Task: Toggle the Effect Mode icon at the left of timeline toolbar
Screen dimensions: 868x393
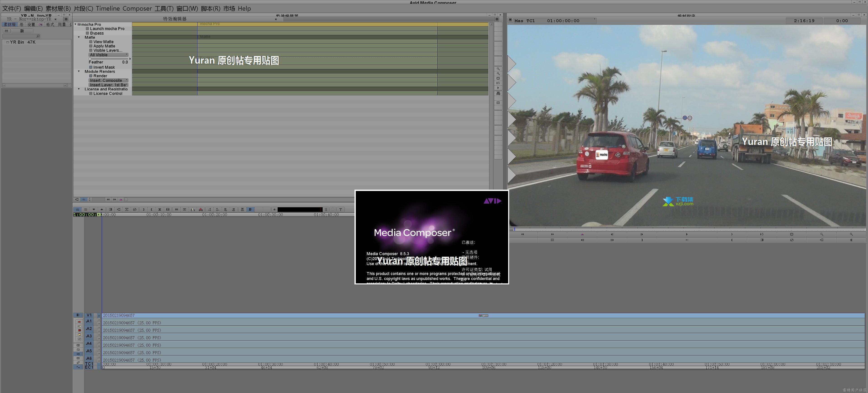Action: point(78,209)
